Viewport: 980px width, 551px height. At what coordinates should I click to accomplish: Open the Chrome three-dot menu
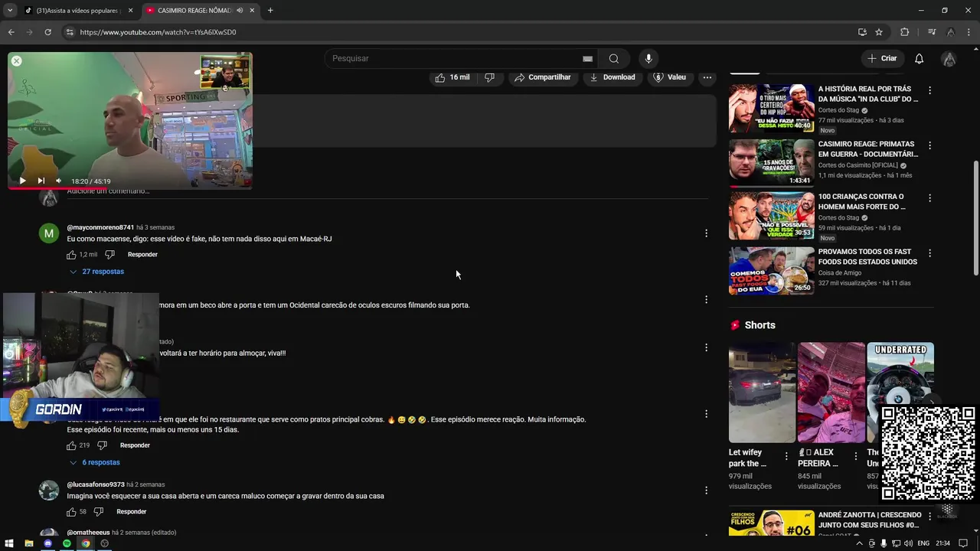pyautogui.click(x=969, y=32)
